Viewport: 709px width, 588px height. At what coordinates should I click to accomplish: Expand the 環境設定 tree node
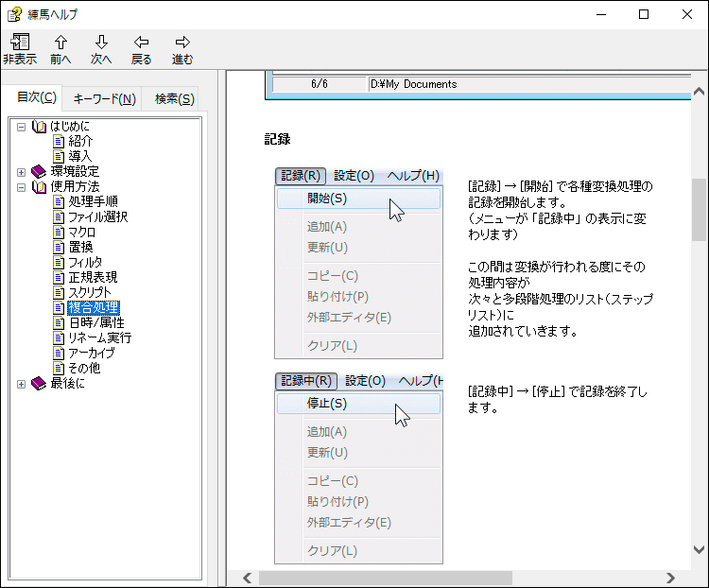coord(21,172)
